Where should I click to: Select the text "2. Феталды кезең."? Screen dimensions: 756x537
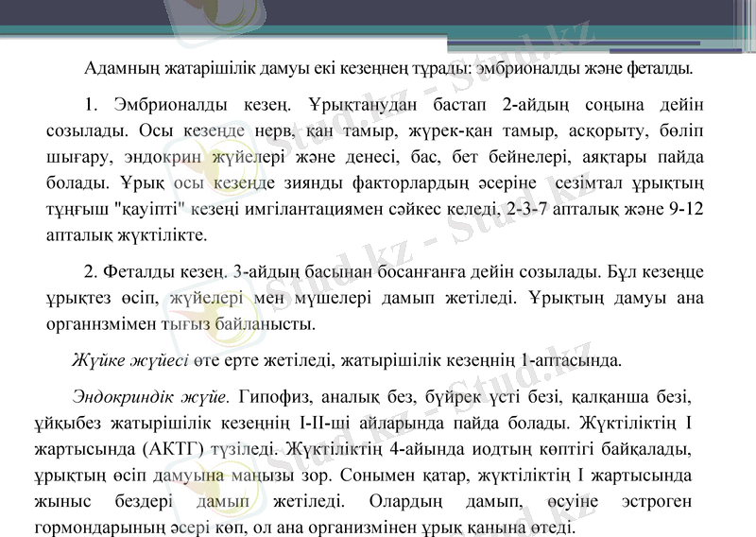(155, 271)
